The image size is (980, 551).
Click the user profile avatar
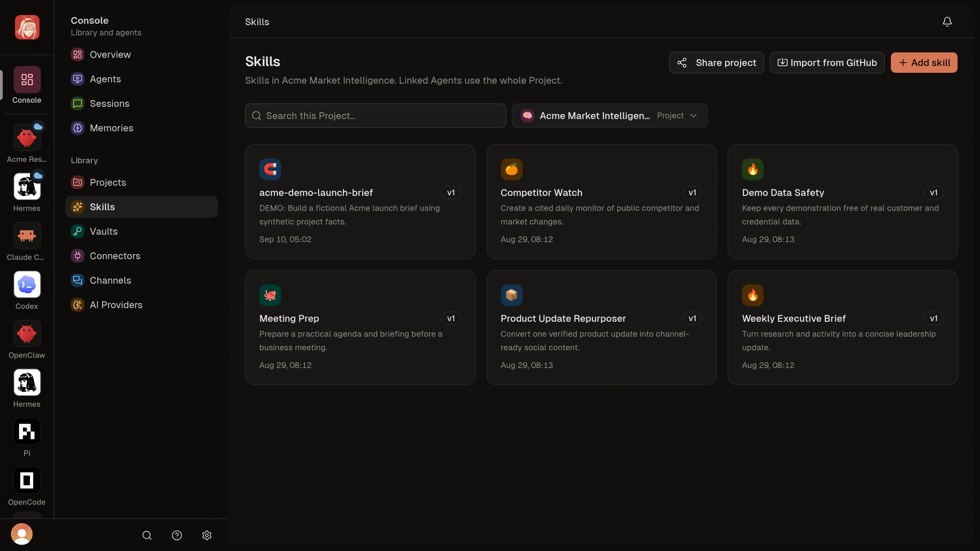22,534
